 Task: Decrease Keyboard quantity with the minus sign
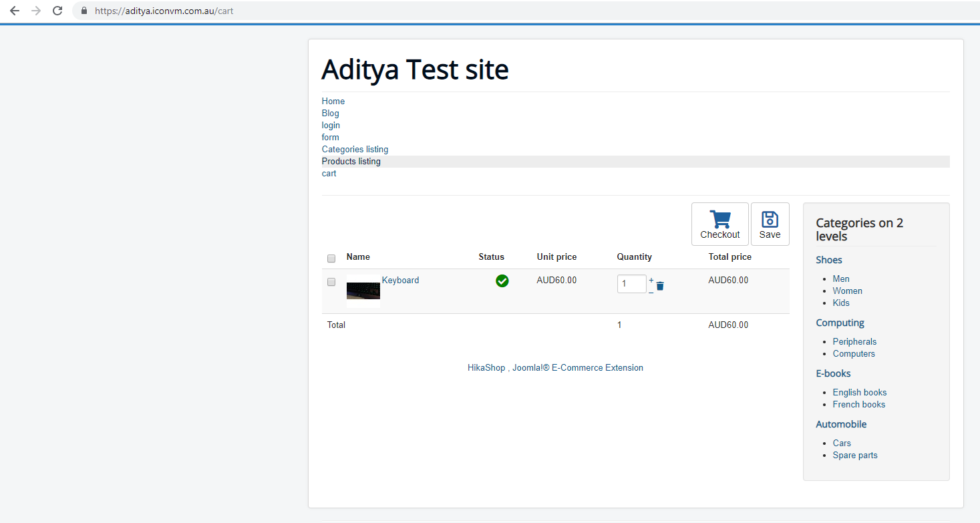[651, 291]
